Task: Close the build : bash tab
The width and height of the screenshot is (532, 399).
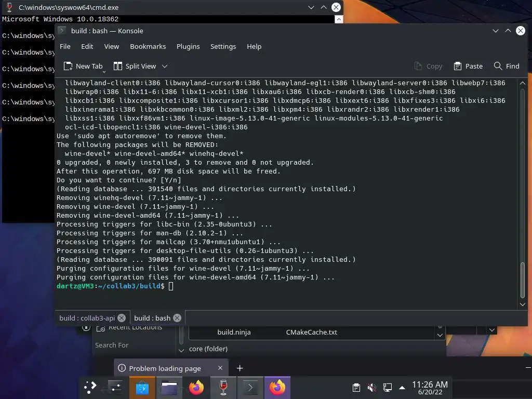Action: pos(177,318)
